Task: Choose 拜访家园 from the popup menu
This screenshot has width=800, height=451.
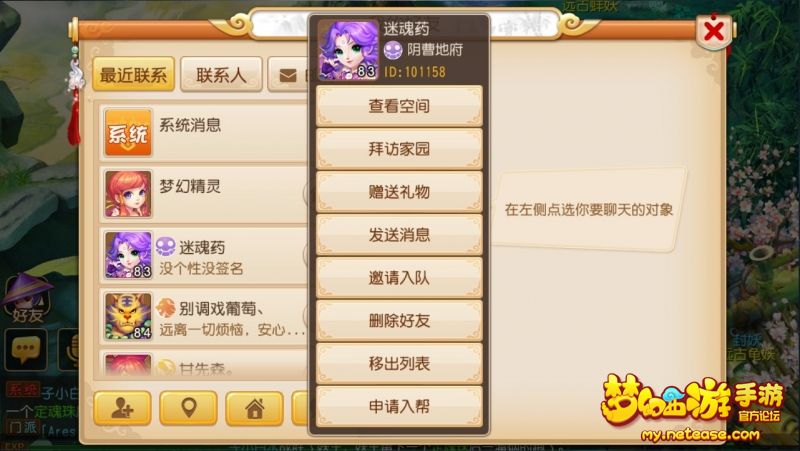Action: click(399, 149)
